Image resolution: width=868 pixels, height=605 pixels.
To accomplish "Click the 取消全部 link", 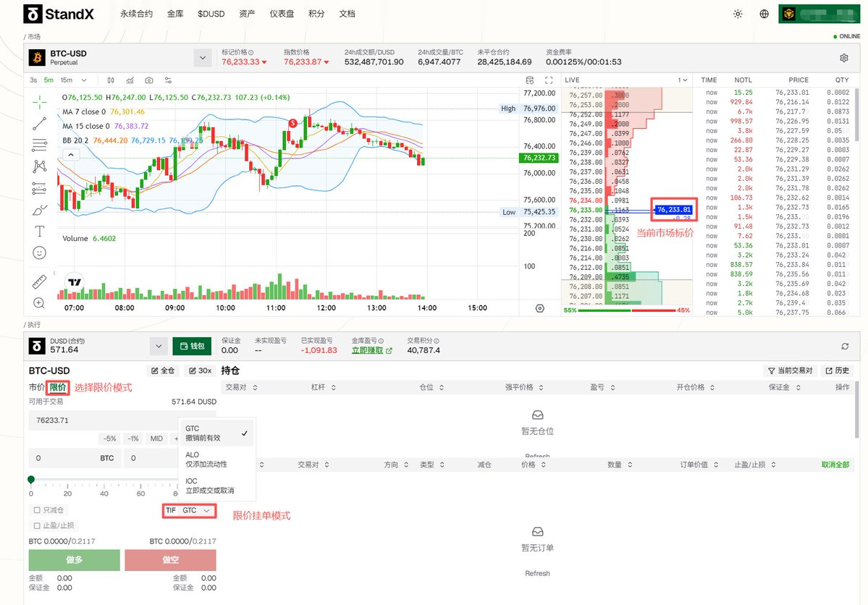I will point(835,465).
